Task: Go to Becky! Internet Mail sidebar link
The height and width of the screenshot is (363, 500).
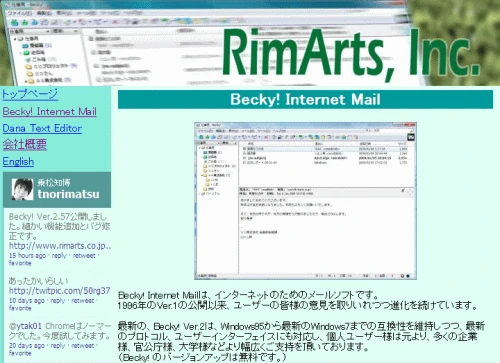Action: [49, 111]
